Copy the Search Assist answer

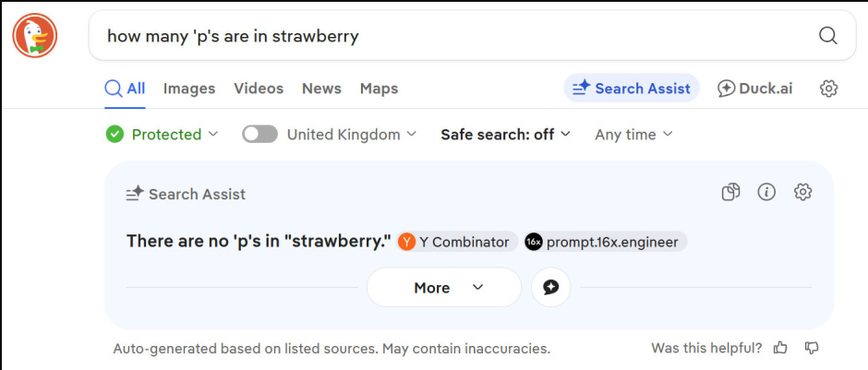pyautogui.click(x=730, y=192)
